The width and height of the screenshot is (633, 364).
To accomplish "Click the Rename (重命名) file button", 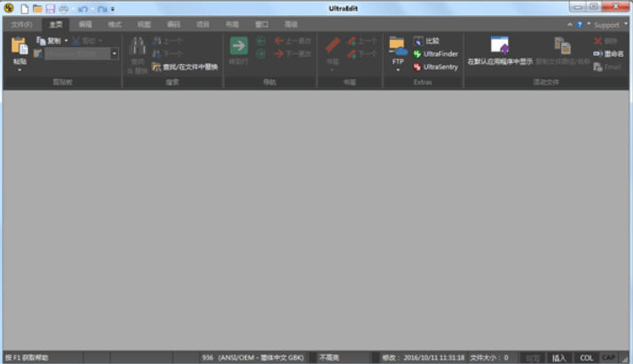I will (608, 53).
